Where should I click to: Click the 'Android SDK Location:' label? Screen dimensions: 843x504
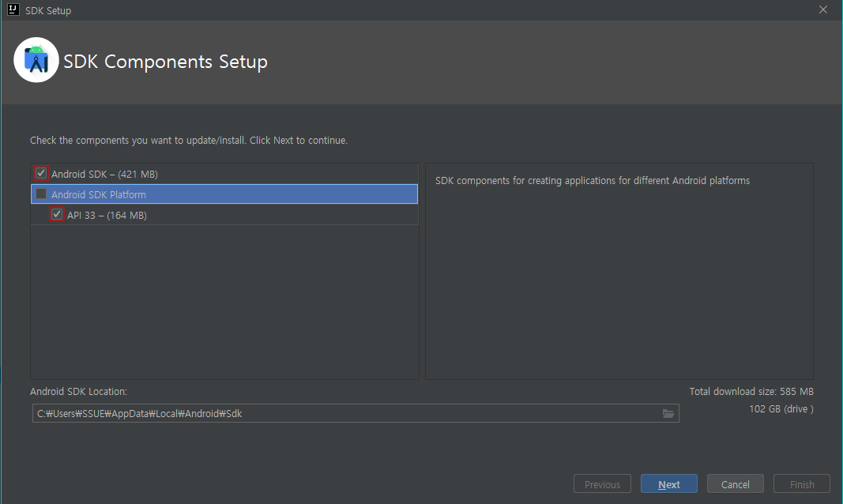78,391
